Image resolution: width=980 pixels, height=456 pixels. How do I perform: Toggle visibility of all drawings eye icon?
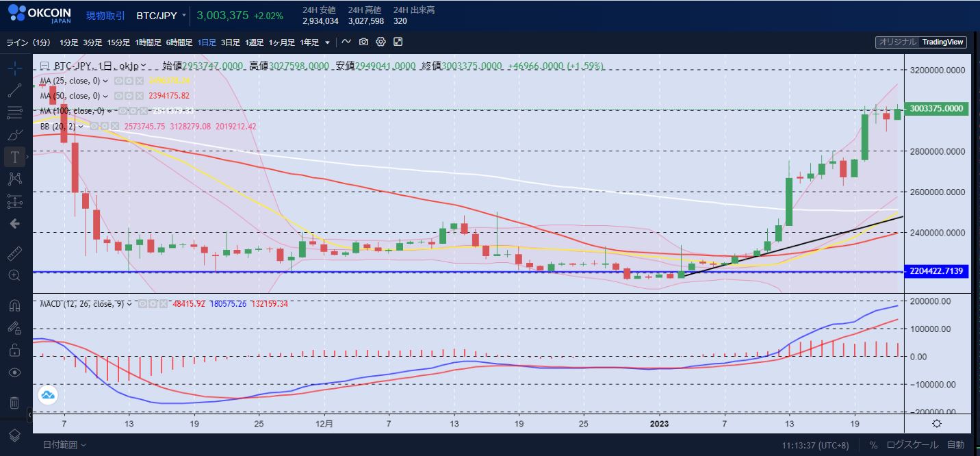pos(15,372)
